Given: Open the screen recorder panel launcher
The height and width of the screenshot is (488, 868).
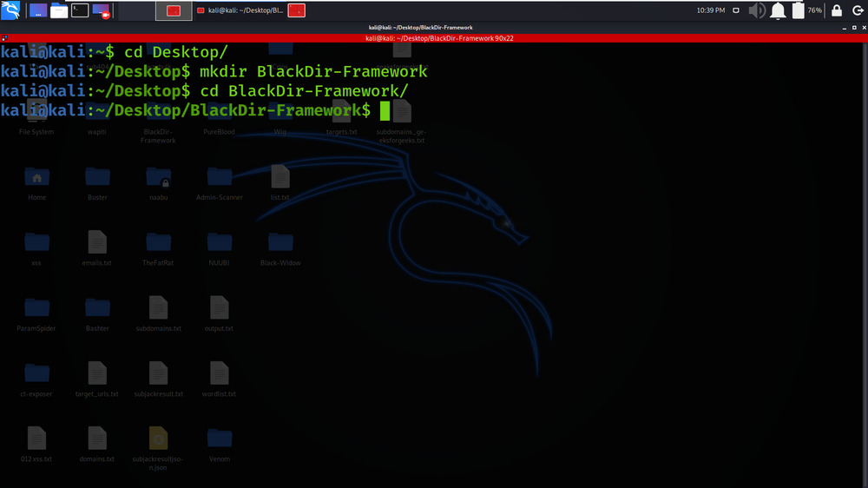Looking at the screenshot, I should click(x=101, y=10).
